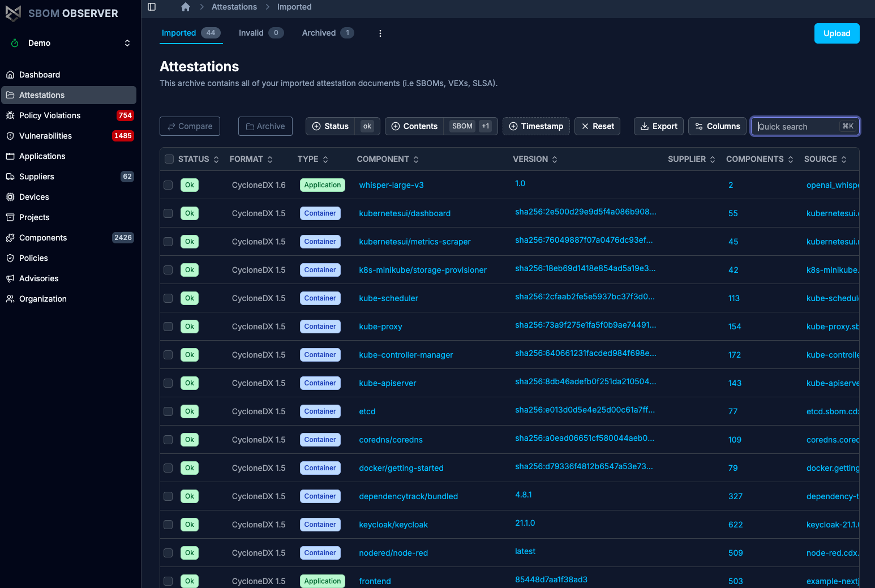Check the etcd row checkbox

pyautogui.click(x=168, y=411)
